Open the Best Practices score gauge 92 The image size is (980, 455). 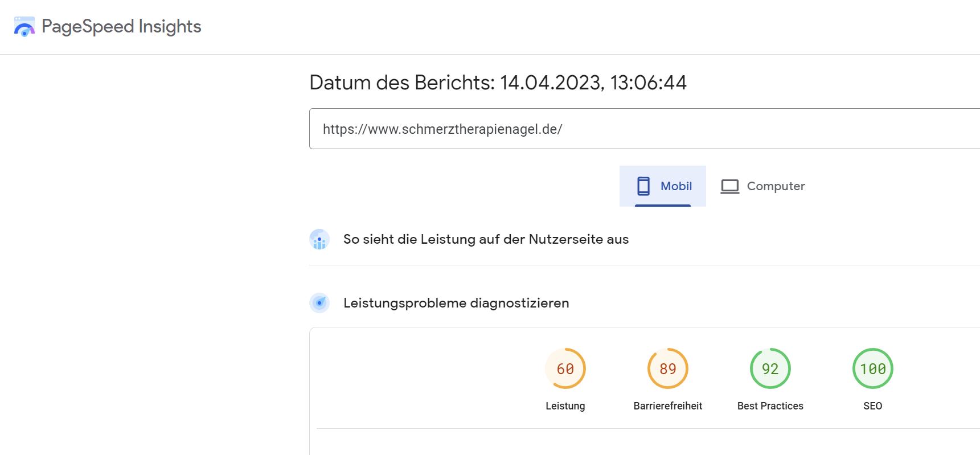coord(770,368)
